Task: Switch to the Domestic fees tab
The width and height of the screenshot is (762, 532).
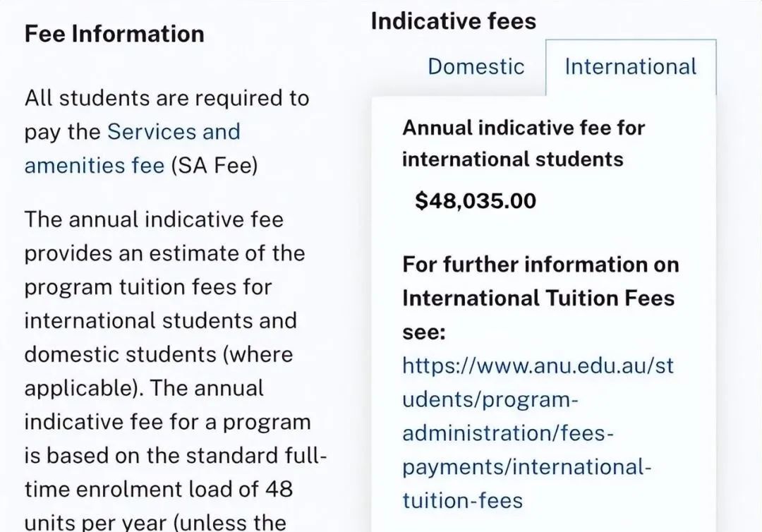Action: click(476, 67)
